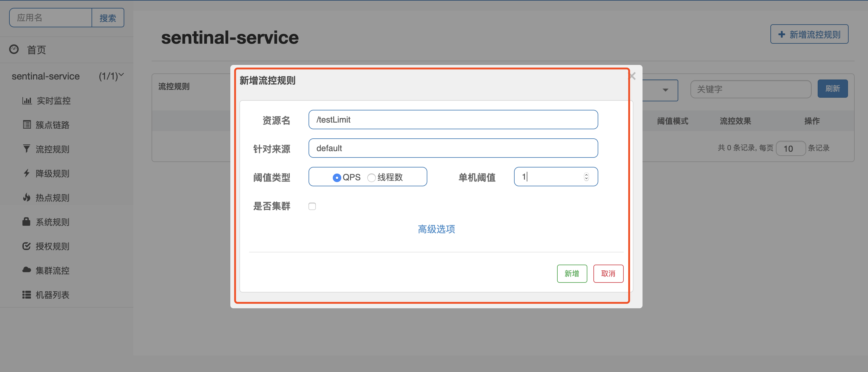Click the 流控规则 funnel icon
Screen dimensions: 868x372
27,149
